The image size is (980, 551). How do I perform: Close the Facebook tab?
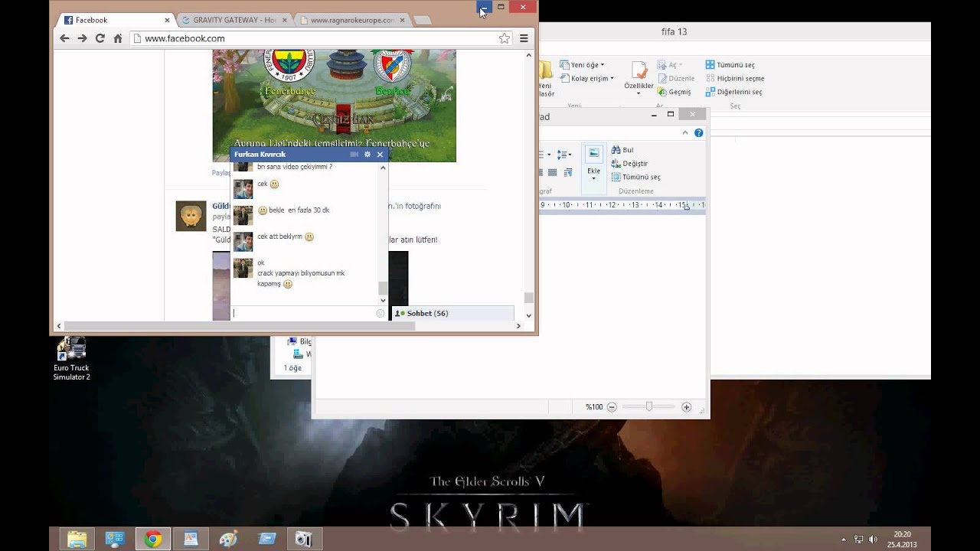(x=167, y=20)
